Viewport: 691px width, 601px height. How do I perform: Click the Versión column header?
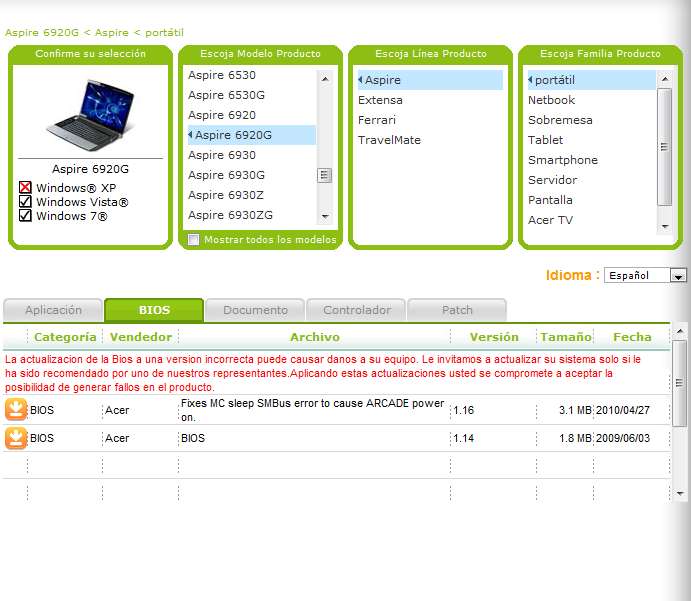pos(494,337)
